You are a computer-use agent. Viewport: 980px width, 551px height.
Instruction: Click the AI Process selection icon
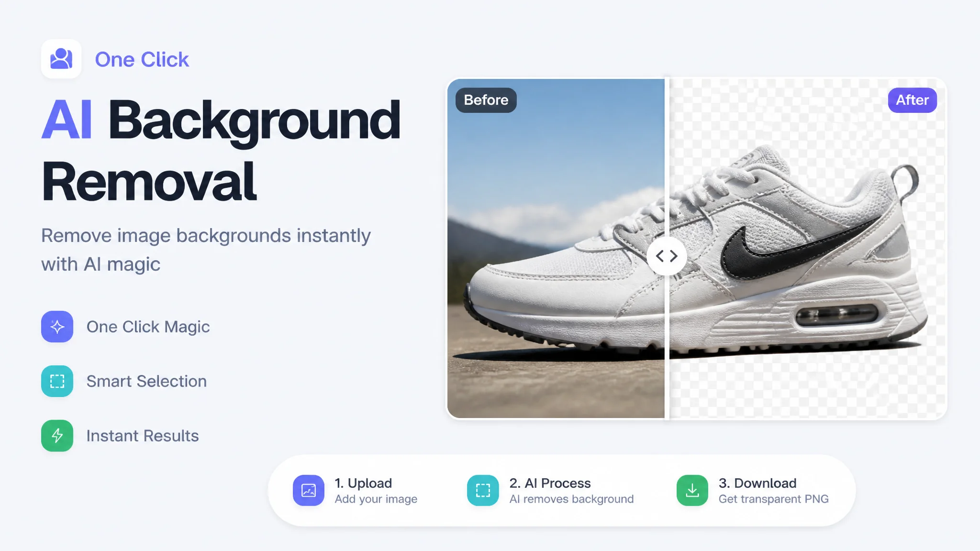click(x=483, y=490)
